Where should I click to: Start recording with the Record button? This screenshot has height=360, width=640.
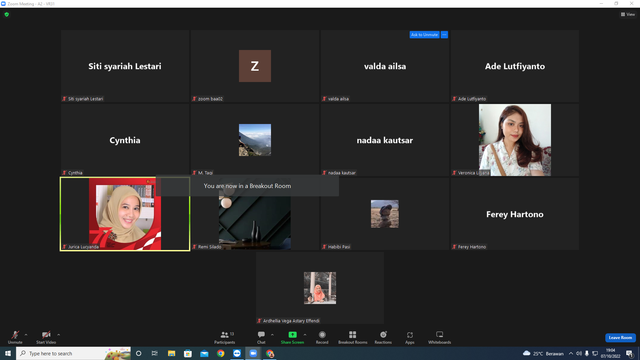pyautogui.click(x=322, y=337)
